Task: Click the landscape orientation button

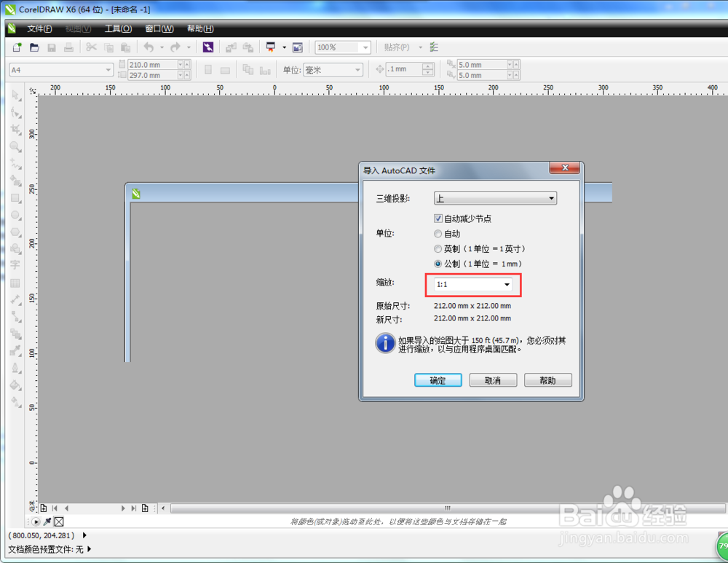Action: (x=225, y=70)
